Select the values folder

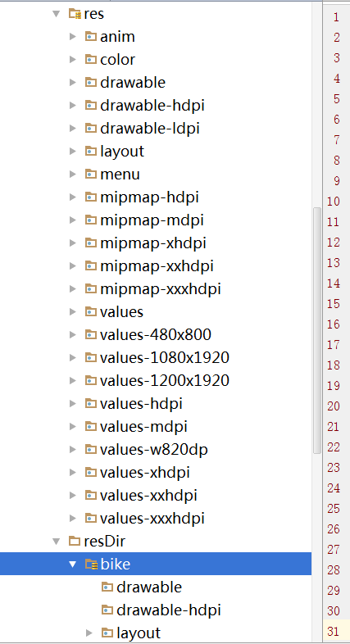[x=121, y=312]
